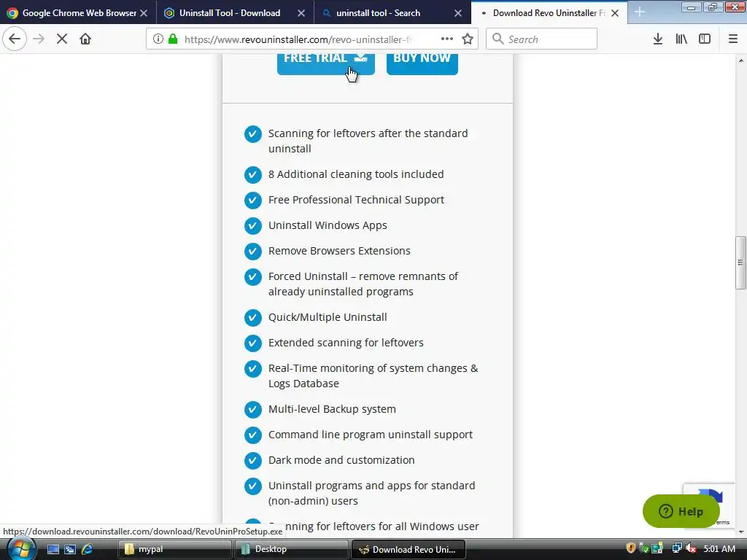Open Download Revo Uni... taskbar button
The height and width of the screenshot is (560, 747).
click(409, 549)
